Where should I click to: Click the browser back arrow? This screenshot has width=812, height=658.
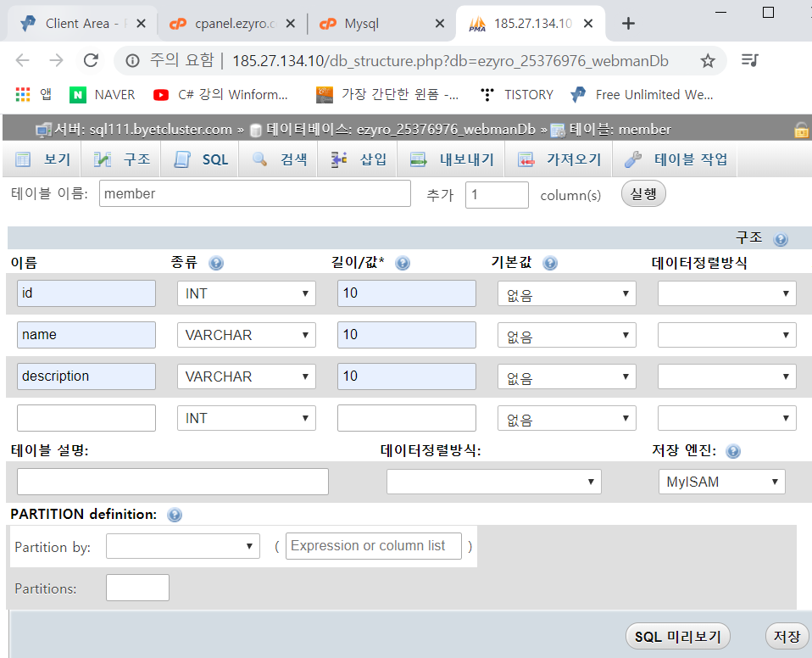(x=22, y=60)
